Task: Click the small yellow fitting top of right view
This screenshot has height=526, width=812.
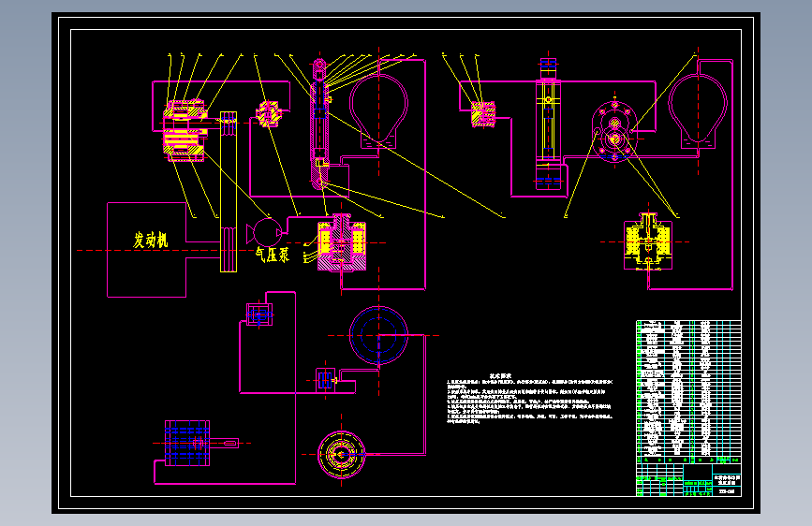Action: click(483, 114)
